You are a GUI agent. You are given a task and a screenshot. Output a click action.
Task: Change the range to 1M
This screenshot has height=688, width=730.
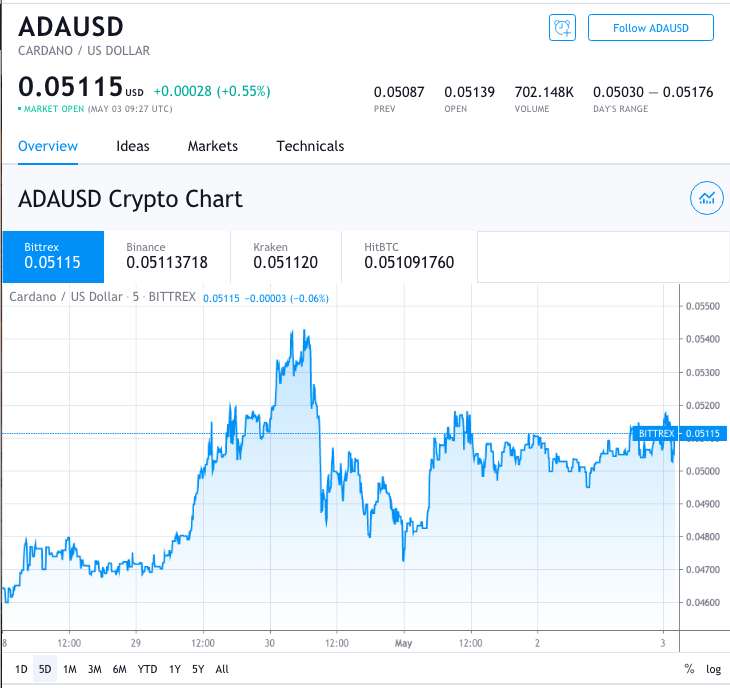point(70,669)
